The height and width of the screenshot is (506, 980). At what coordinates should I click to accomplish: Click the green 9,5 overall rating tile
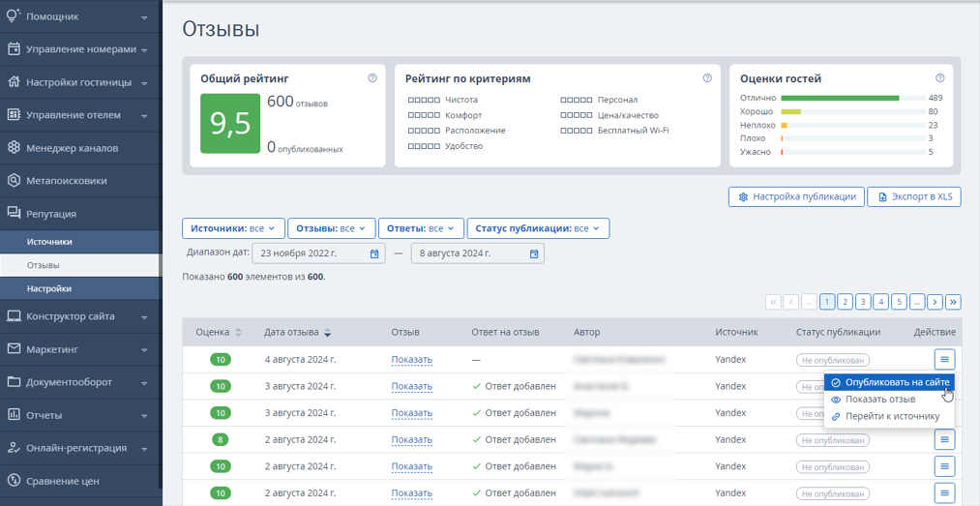[x=230, y=124]
